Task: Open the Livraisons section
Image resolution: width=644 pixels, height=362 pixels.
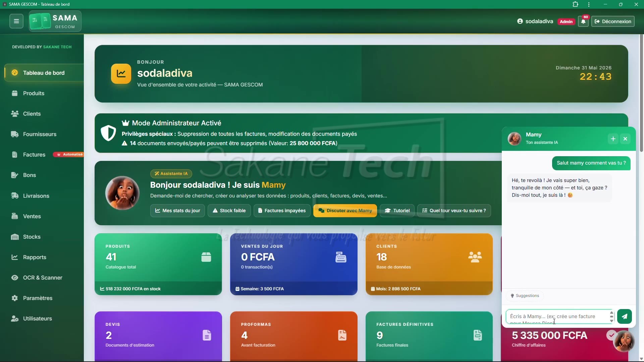Action: pos(44,196)
